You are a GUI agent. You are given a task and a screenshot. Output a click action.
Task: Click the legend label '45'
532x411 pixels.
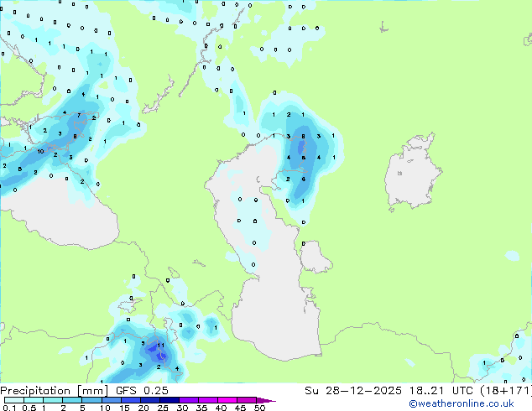click(240, 408)
